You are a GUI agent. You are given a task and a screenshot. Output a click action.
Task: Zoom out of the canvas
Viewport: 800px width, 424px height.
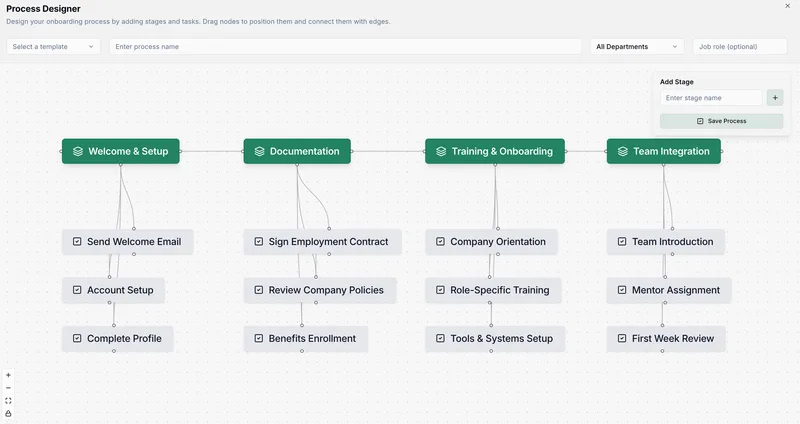8,388
